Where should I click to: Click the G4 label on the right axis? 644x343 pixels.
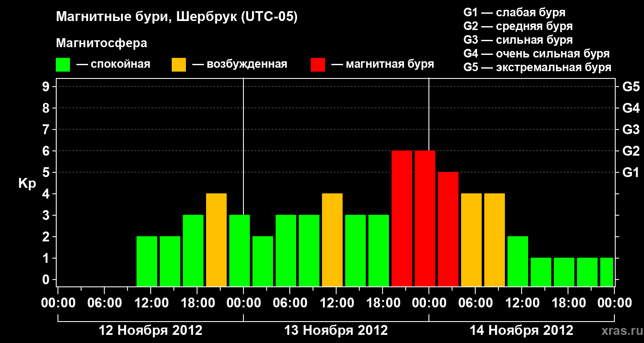[x=631, y=108]
